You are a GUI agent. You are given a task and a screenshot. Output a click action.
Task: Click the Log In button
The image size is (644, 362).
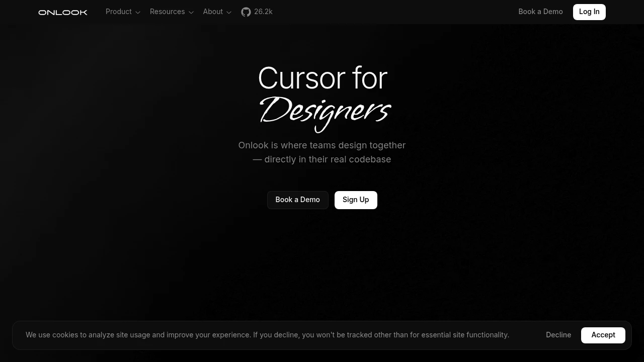coord(589,12)
